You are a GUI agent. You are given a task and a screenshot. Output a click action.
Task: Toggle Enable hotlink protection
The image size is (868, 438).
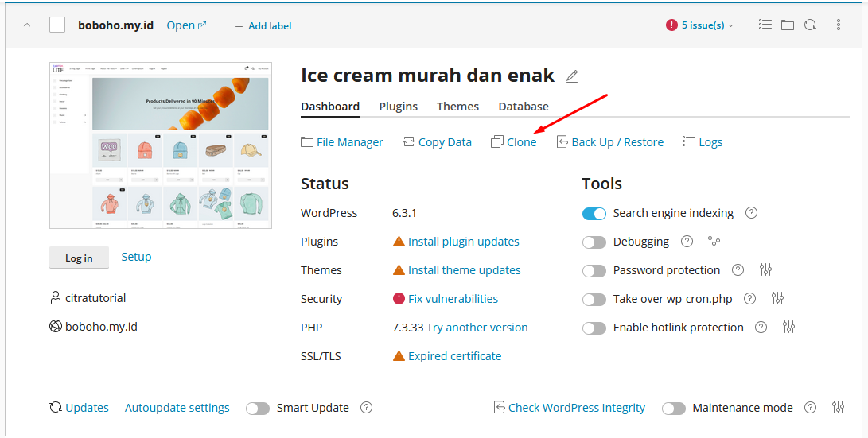[x=594, y=328]
